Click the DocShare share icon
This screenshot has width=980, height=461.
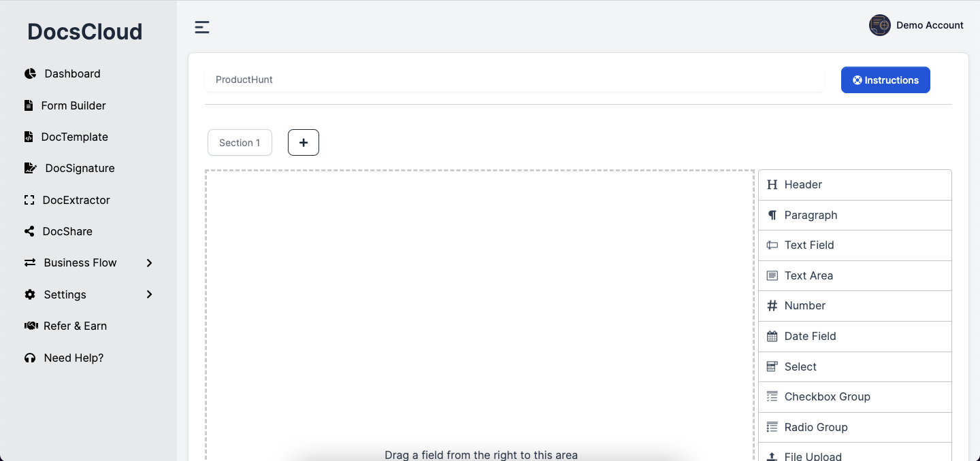pyautogui.click(x=29, y=231)
